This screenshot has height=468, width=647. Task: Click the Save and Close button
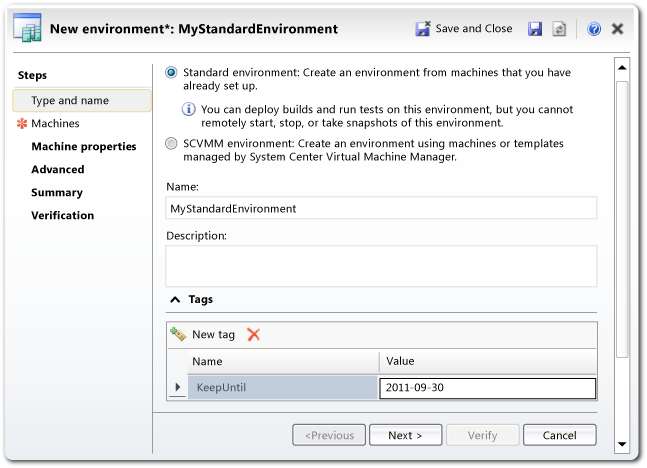464,29
